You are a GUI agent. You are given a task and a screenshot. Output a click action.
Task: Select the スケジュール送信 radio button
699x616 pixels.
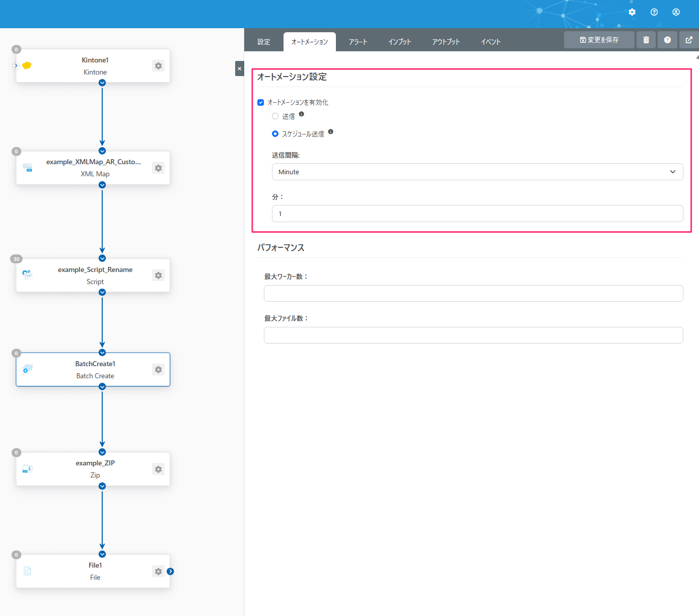click(x=275, y=134)
